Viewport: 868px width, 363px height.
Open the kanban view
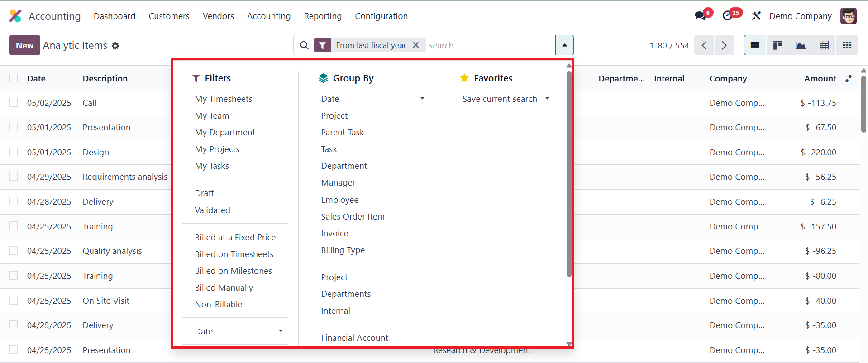pos(777,45)
